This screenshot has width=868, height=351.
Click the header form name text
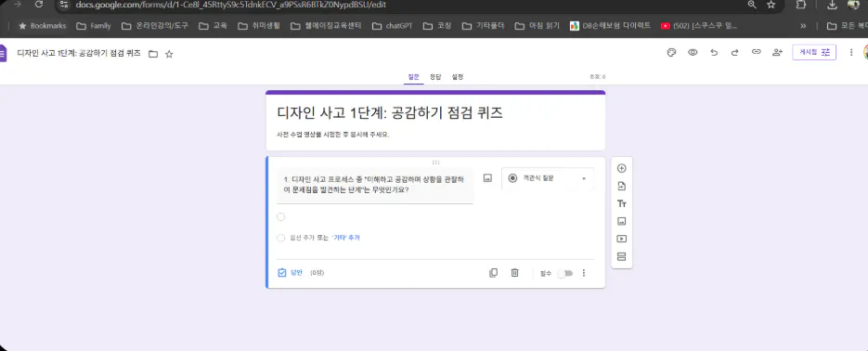click(79, 53)
